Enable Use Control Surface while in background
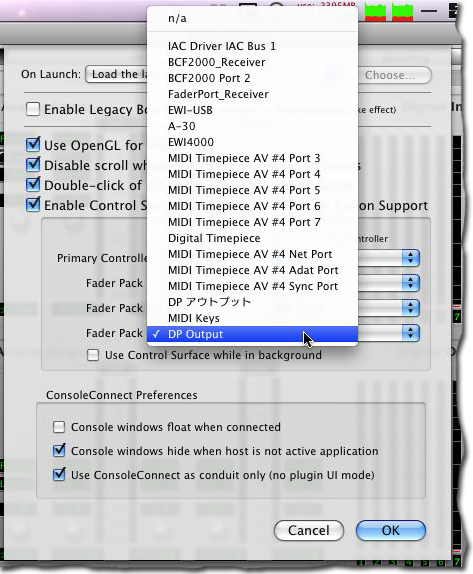Viewport: 473px width, 574px height. point(93,355)
